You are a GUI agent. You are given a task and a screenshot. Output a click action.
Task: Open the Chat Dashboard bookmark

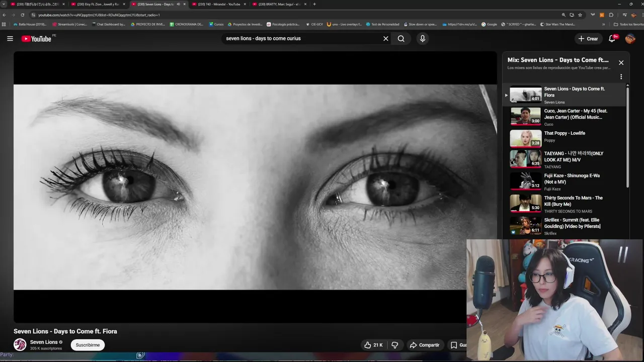108,24
